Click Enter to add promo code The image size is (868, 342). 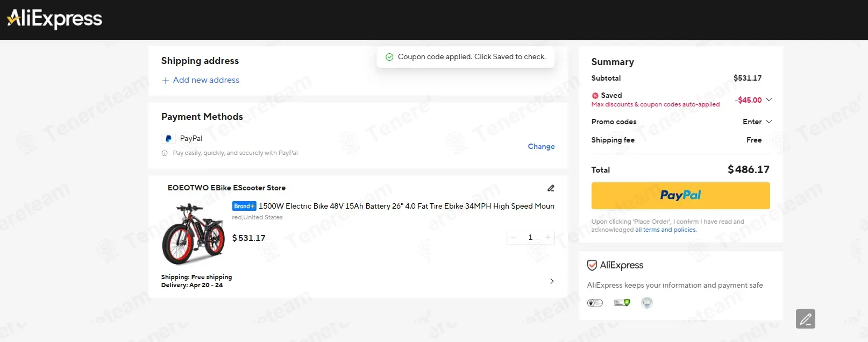[x=752, y=122]
